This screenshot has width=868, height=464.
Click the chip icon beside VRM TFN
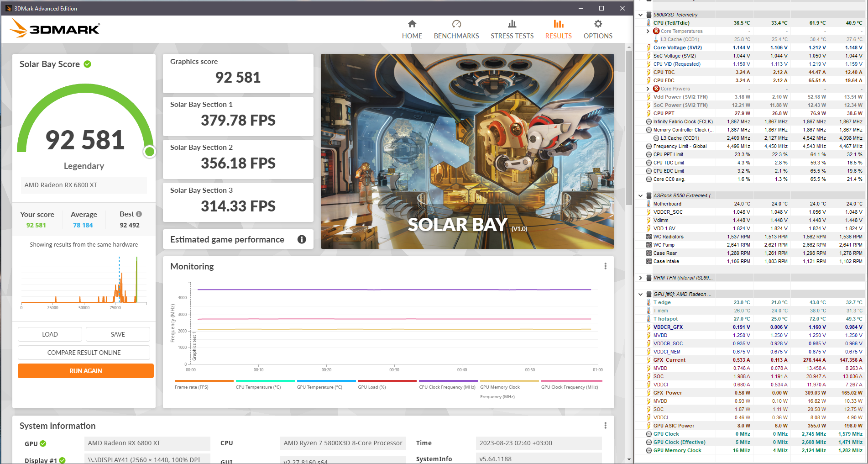tap(648, 278)
